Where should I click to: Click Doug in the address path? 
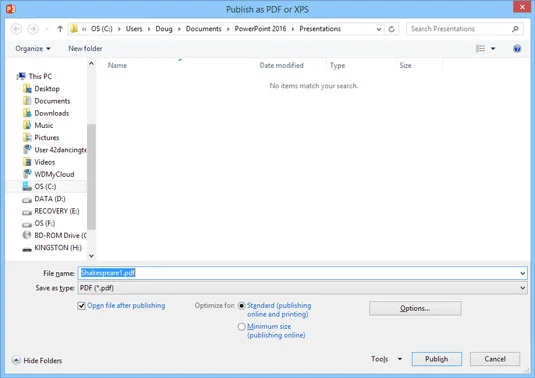[164, 29]
